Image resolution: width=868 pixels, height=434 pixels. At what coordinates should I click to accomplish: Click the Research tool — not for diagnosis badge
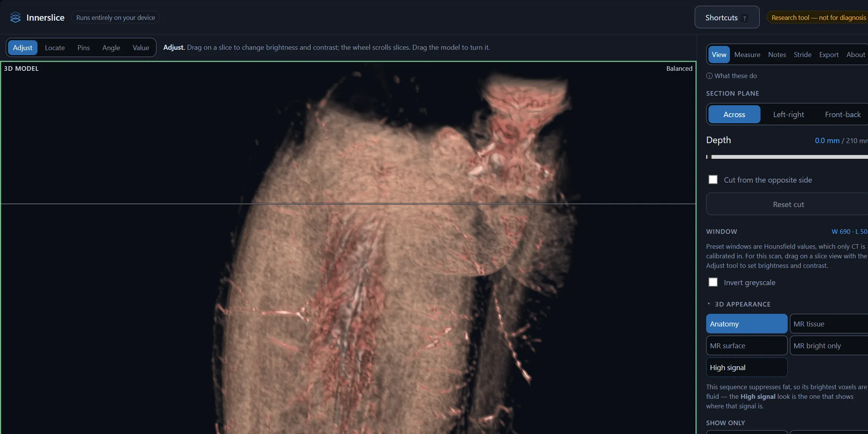[818, 17]
